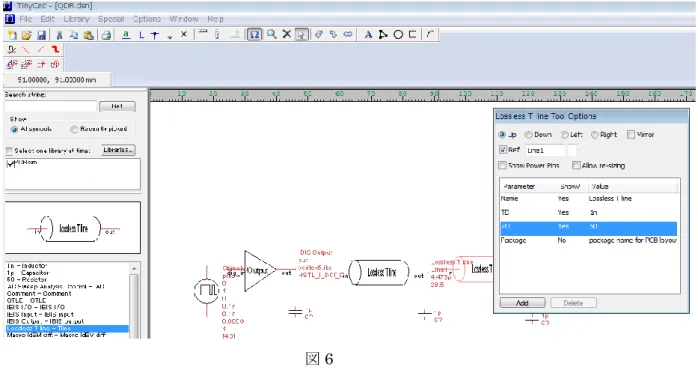
Task: Select the Right orientation radio button
Action: (x=594, y=134)
